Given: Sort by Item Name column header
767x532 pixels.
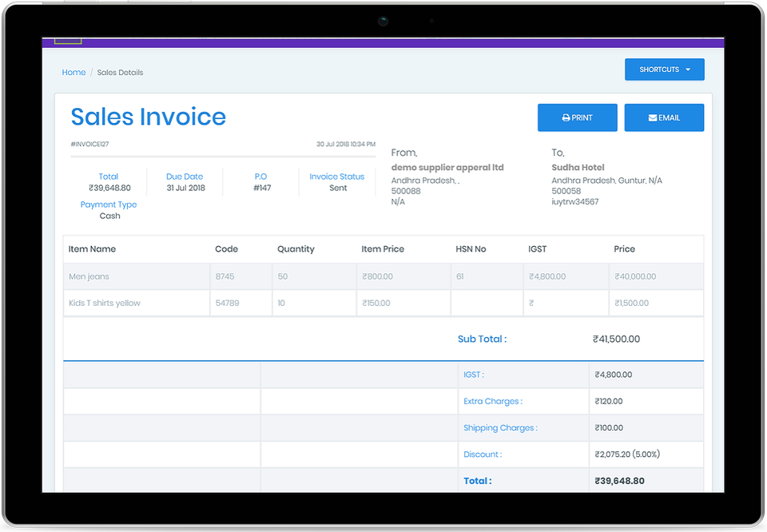Looking at the screenshot, I should point(92,249).
